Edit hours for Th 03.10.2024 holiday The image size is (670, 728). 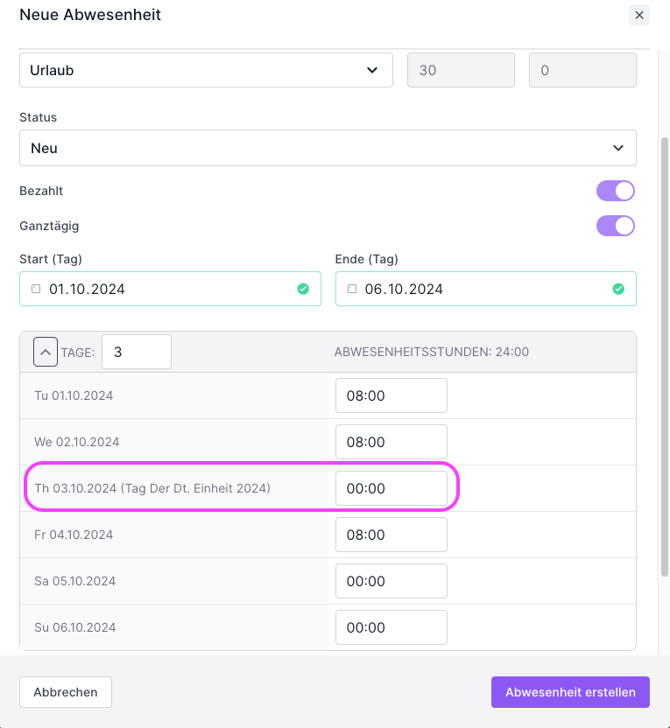pyautogui.click(x=391, y=488)
